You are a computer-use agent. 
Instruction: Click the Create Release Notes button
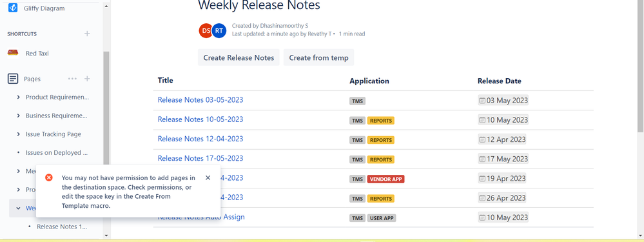point(239,57)
